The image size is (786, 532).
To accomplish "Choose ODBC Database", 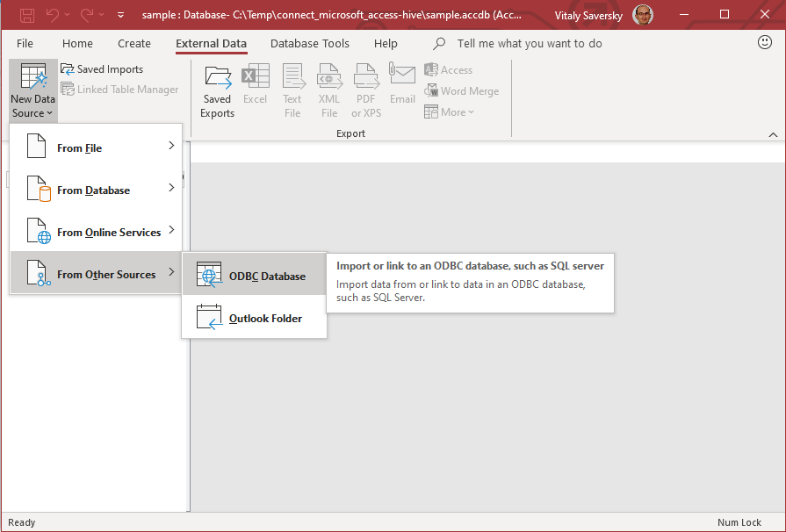I will click(254, 276).
